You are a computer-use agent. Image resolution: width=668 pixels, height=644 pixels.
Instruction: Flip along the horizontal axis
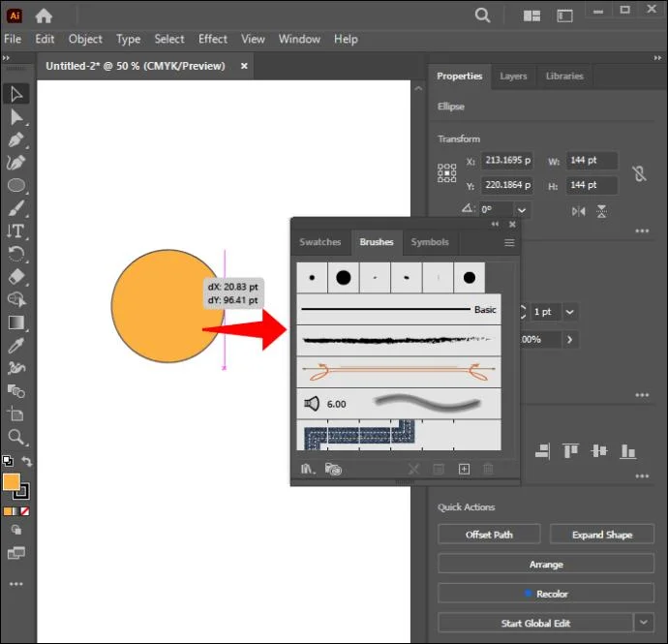[578, 211]
